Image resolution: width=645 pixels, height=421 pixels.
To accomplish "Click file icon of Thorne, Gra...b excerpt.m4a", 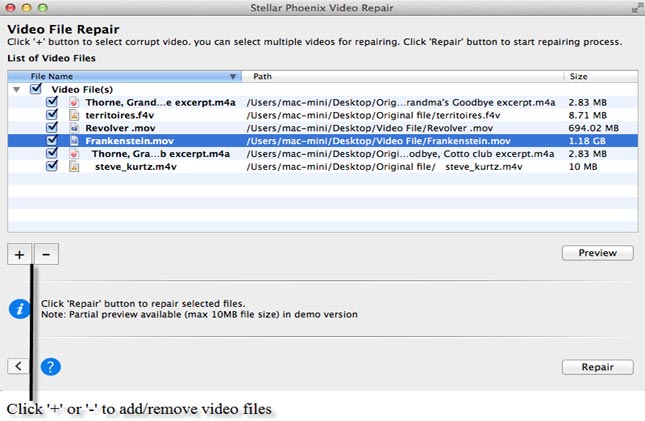I will (74, 154).
